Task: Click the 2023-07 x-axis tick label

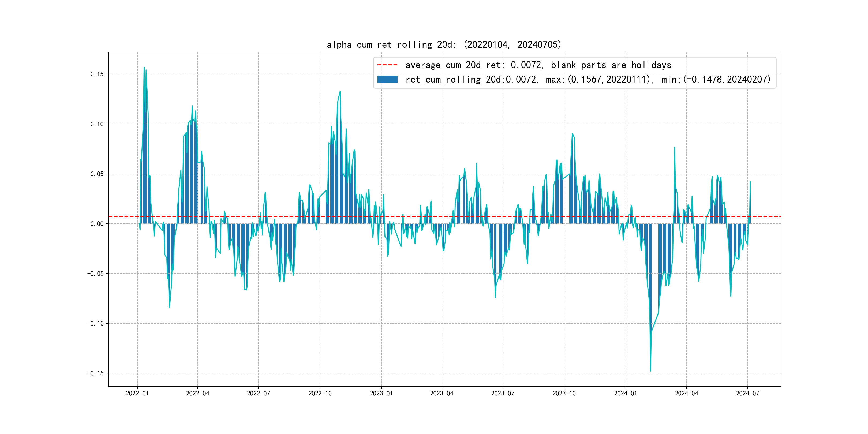Action: pos(503,393)
